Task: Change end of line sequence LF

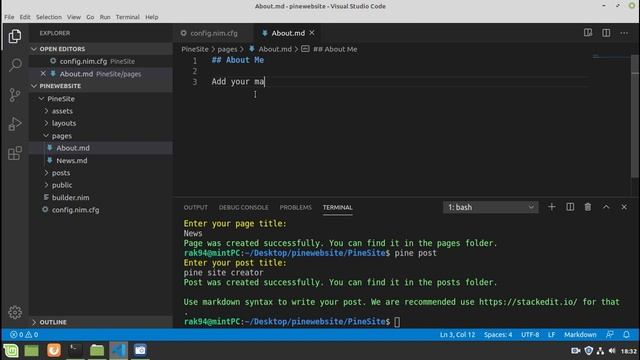Action: [551, 334]
